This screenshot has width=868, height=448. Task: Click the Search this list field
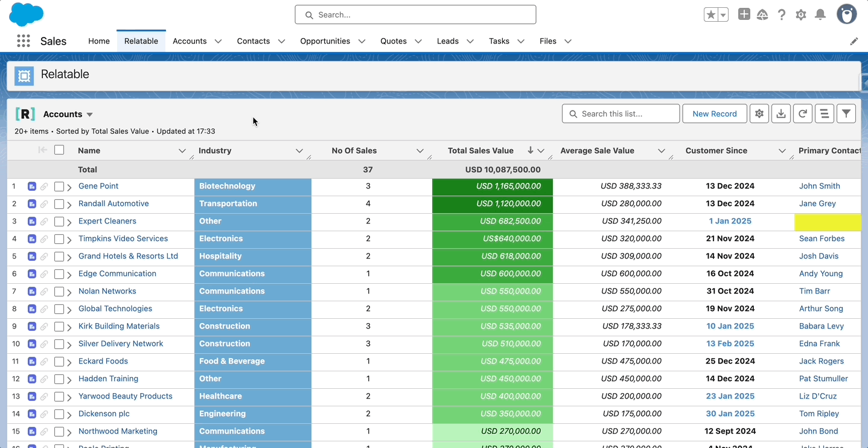click(621, 114)
